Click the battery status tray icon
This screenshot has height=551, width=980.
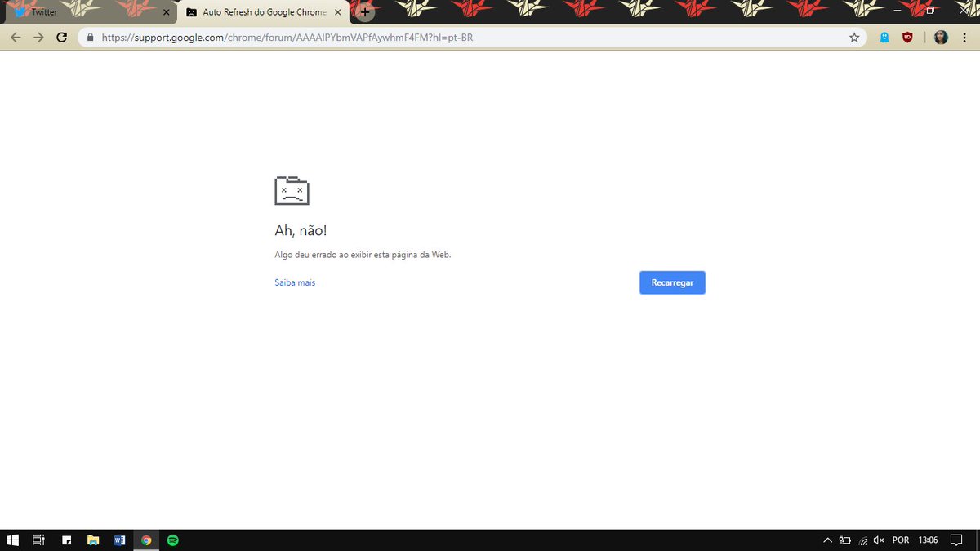[845, 540]
